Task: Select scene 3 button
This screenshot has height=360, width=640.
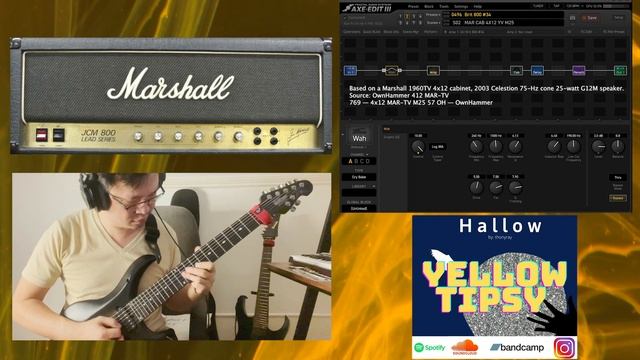Action: (x=413, y=17)
